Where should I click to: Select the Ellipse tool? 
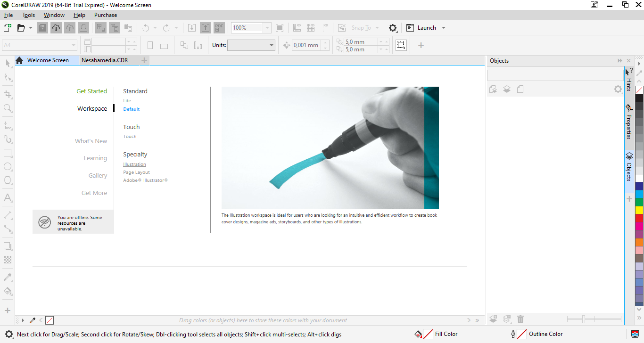pos(8,167)
